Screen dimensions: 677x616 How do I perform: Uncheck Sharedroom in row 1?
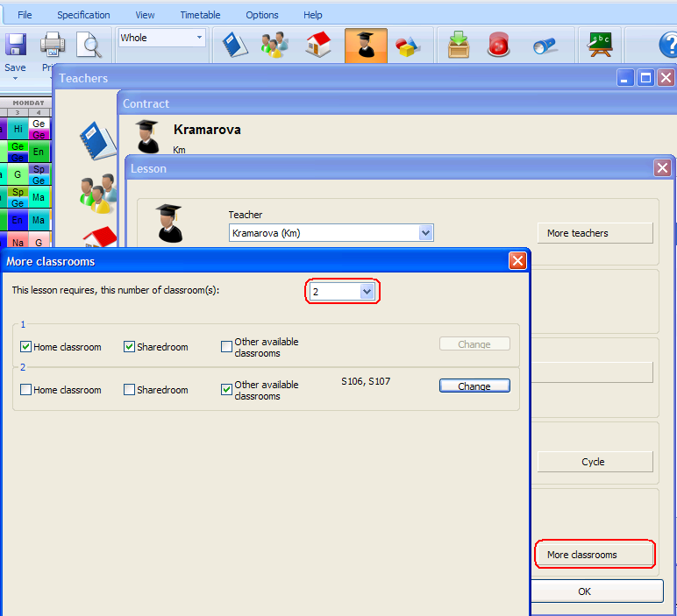point(130,347)
